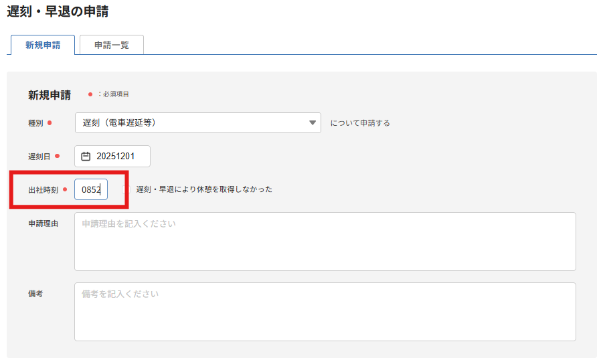Open the calendar icon in 遅刻日 field

(86, 156)
